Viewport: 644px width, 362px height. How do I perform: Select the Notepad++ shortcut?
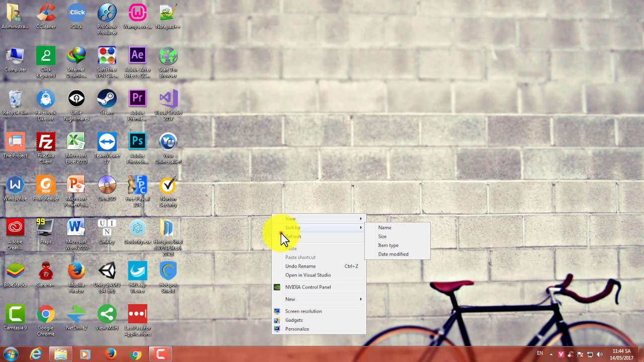pyautogui.click(x=168, y=17)
